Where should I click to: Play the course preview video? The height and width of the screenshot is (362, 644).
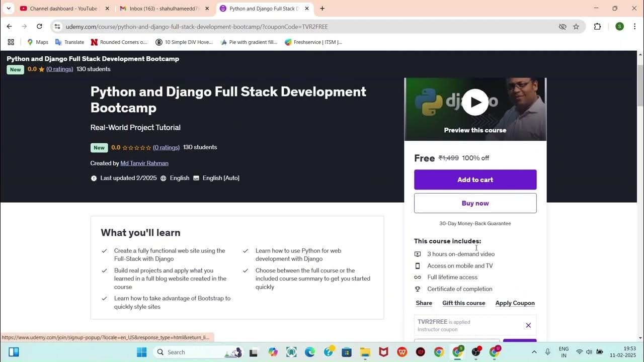(x=475, y=102)
